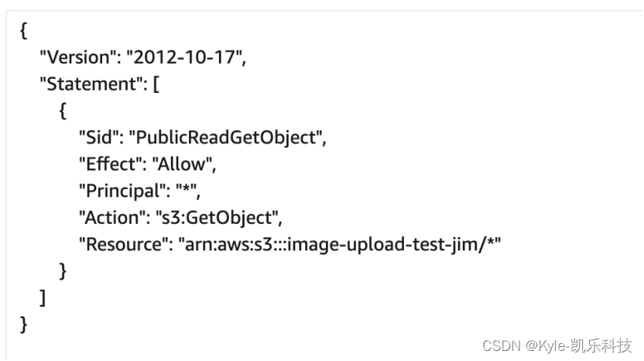Click the "Version" key text
644x361 pixels.
click(75, 57)
